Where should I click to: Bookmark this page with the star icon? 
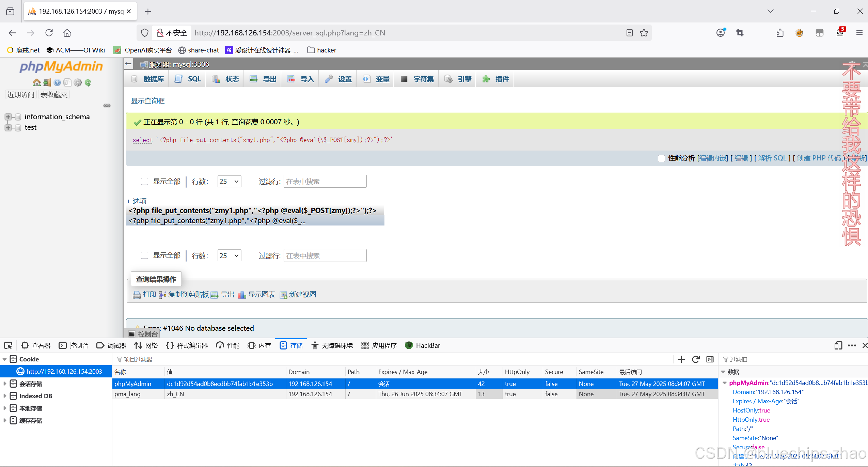pos(644,33)
